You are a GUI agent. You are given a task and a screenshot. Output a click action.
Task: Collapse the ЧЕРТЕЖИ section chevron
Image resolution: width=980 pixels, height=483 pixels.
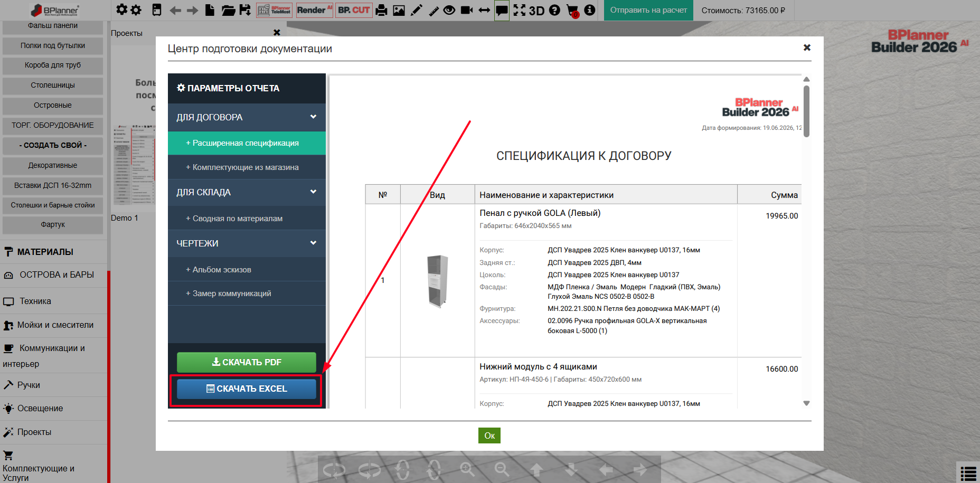coord(313,243)
